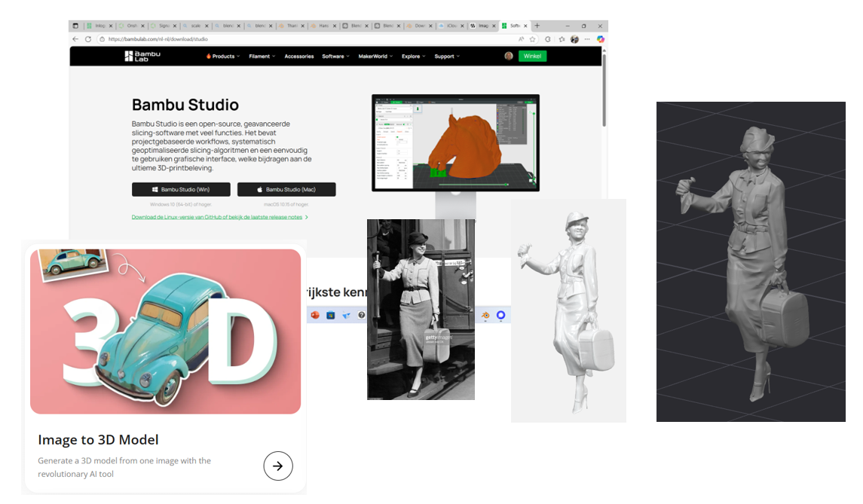Click the browser back arrow
Viewport: 863px width, 504px height.
[75, 39]
